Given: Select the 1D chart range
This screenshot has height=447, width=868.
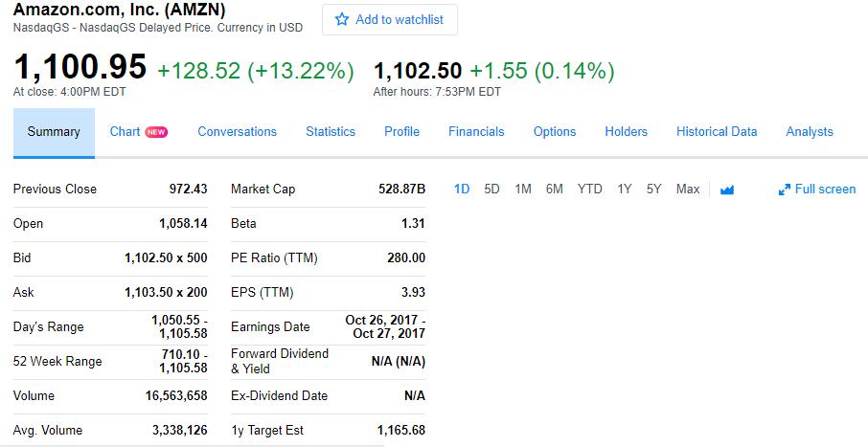Looking at the screenshot, I should tap(462, 190).
